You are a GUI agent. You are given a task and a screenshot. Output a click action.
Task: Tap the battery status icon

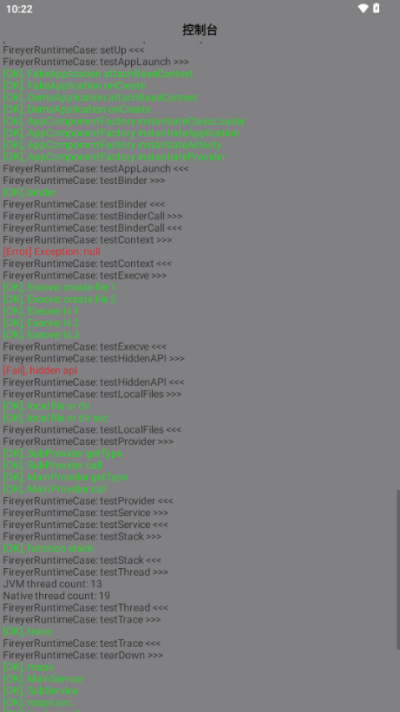click(x=376, y=8)
